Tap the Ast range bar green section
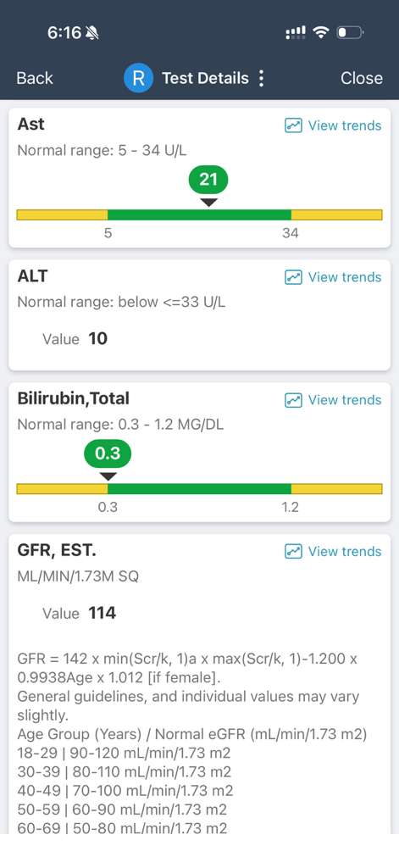Screen dimensions: 399x868 199,214
